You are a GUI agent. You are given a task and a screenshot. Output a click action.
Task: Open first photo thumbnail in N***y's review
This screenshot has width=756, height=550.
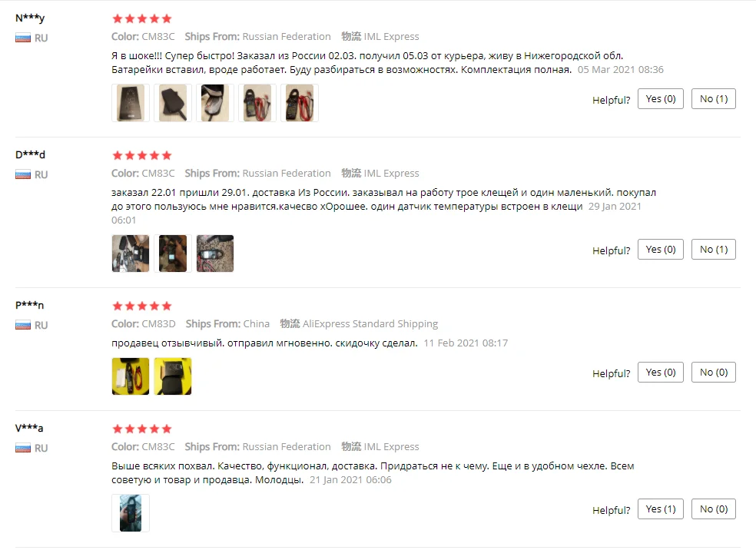[131, 103]
